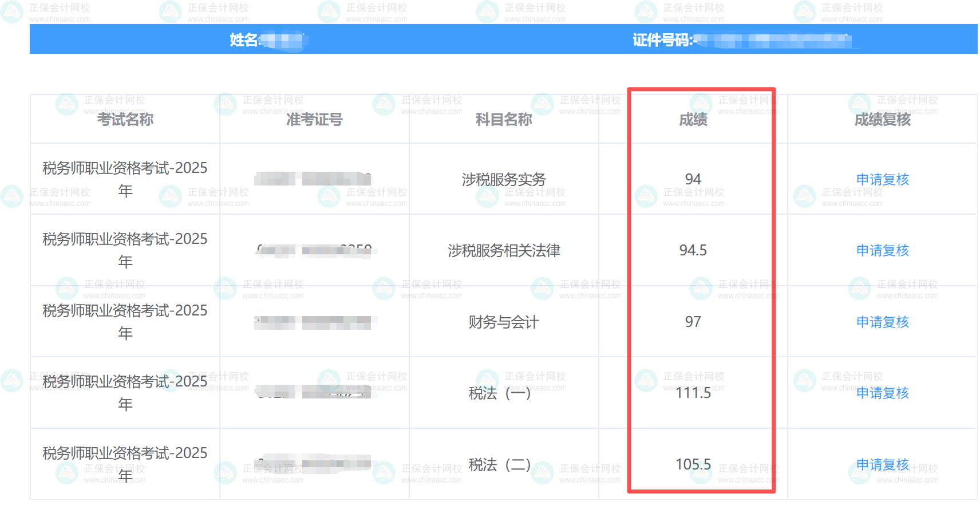Click the 正保会计网校 logo icon top-left

[x=10, y=10]
